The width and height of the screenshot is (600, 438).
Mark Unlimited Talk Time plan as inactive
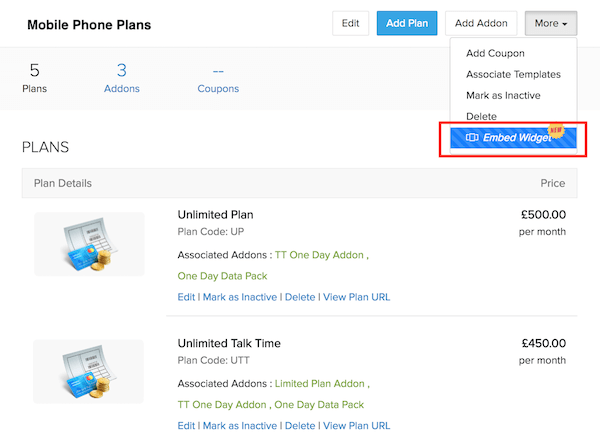(x=241, y=425)
